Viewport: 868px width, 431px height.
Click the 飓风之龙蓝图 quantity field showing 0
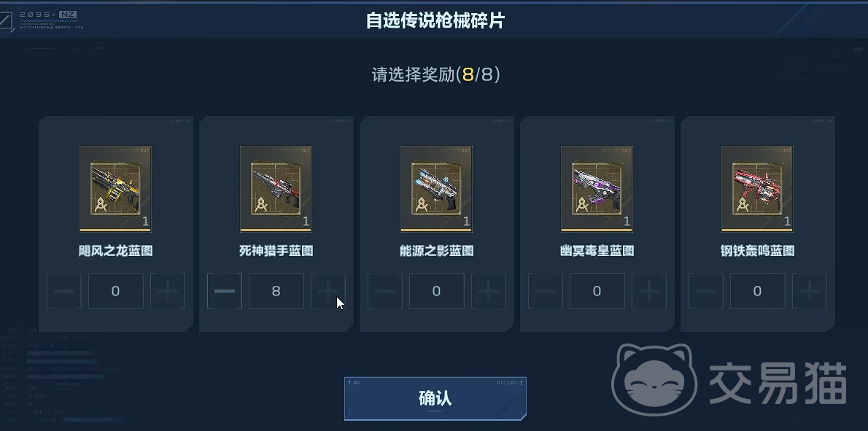tap(115, 291)
